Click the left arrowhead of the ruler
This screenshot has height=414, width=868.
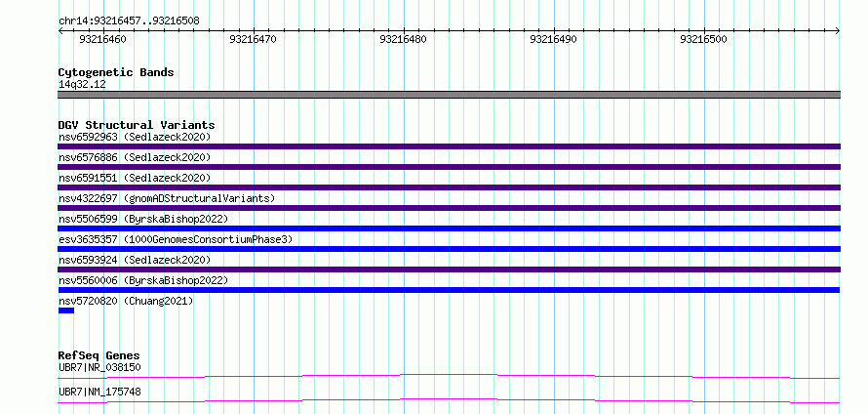point(60,31)
